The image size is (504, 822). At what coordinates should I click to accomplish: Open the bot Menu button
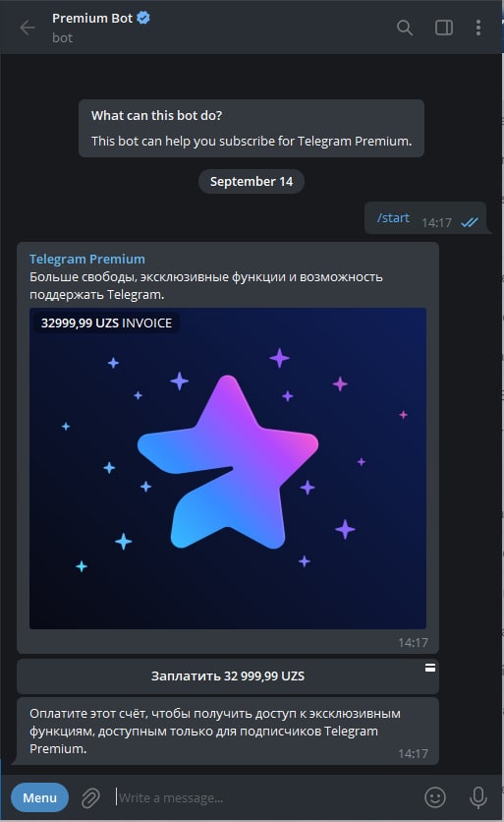click(40, 797)
